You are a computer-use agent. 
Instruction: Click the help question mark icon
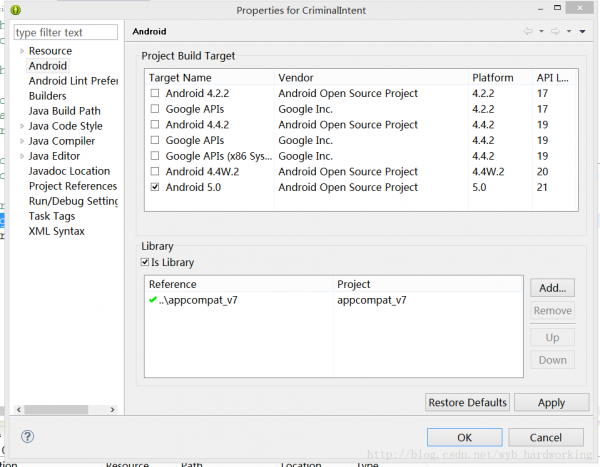pyautogui.click(x=28, y=436)
